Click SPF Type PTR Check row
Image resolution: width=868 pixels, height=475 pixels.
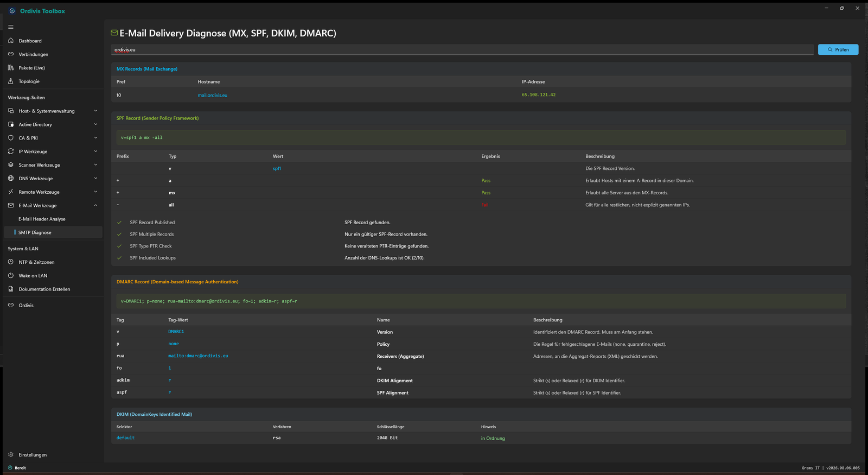tap(481, 246)
